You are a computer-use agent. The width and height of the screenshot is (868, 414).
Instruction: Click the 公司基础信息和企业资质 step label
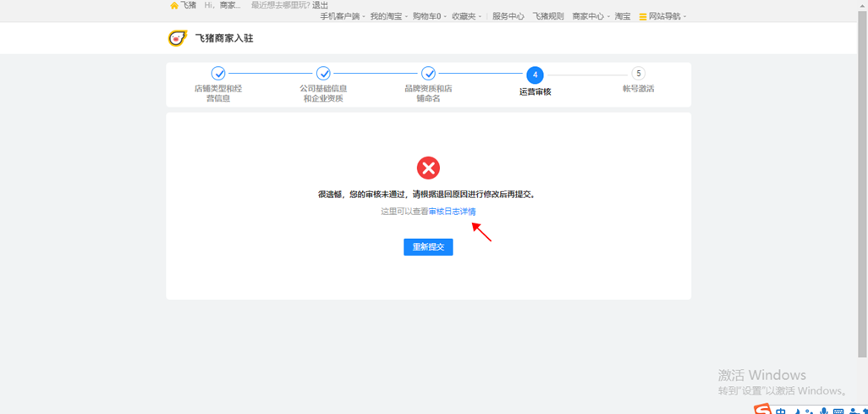click(323, 94)
